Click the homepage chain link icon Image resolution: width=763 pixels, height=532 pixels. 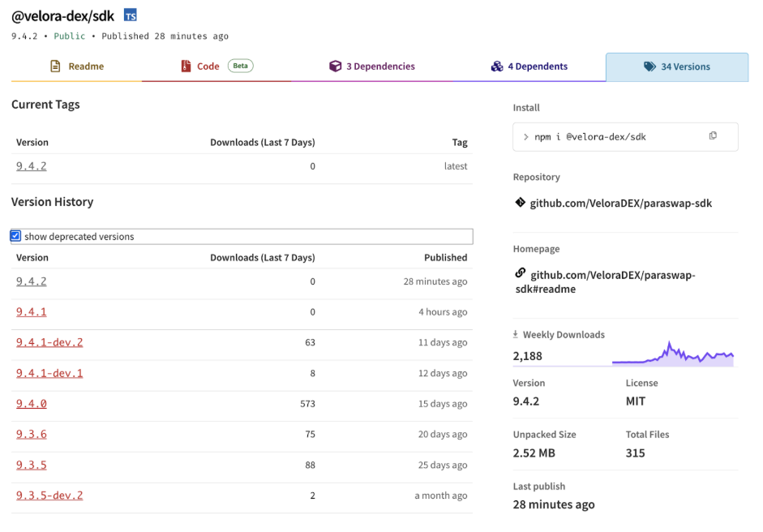tap(521, 273)
